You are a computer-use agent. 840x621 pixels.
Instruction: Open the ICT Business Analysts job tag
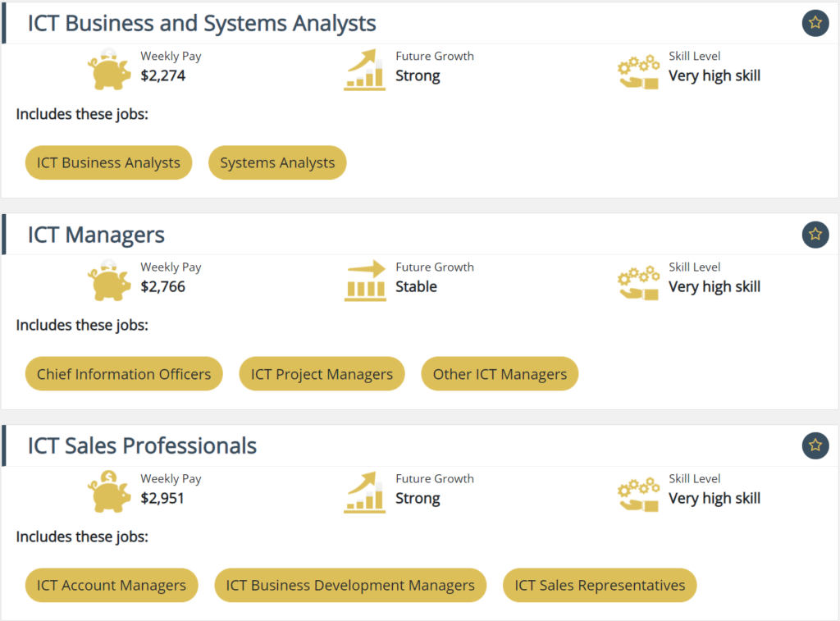(108, 162)
